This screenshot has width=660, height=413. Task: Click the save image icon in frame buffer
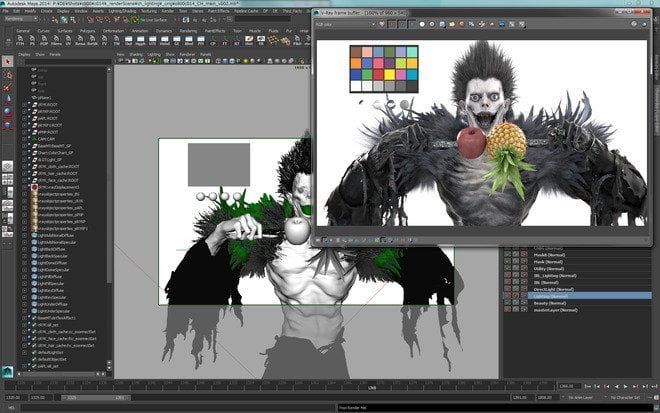[442, 24]
